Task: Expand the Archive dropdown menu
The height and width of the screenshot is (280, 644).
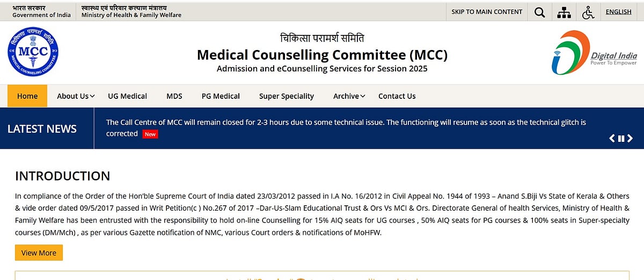Action: click(x=349, y=96)
